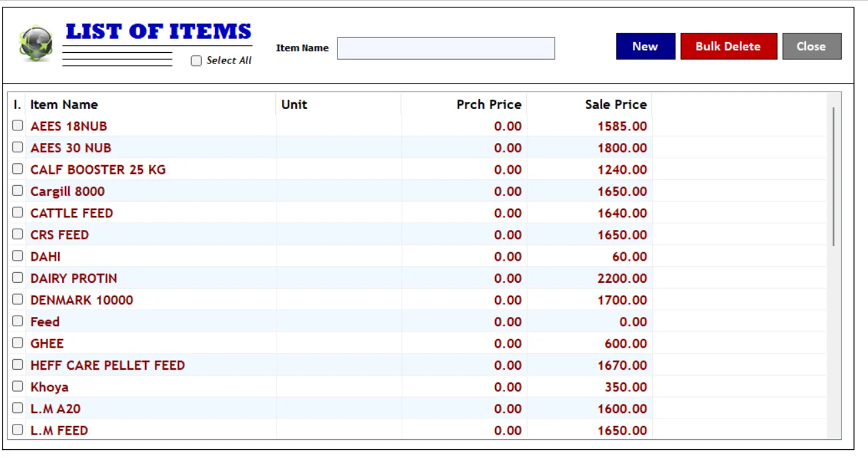Click sale price 2200.00

click(x=622, y=278)
